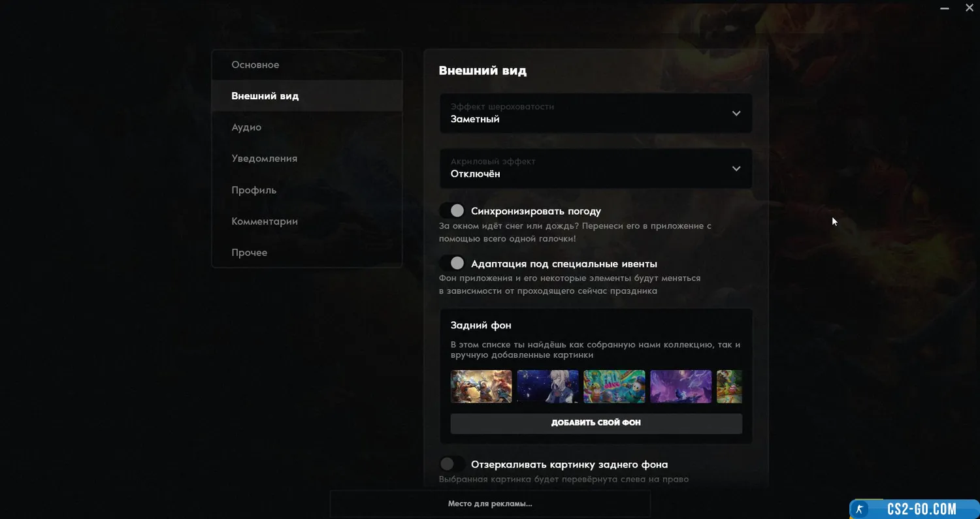This screenshot has height=519, width=980.
Task: Select the Fall Guys background thumbnail
Action: coord(614,386)
